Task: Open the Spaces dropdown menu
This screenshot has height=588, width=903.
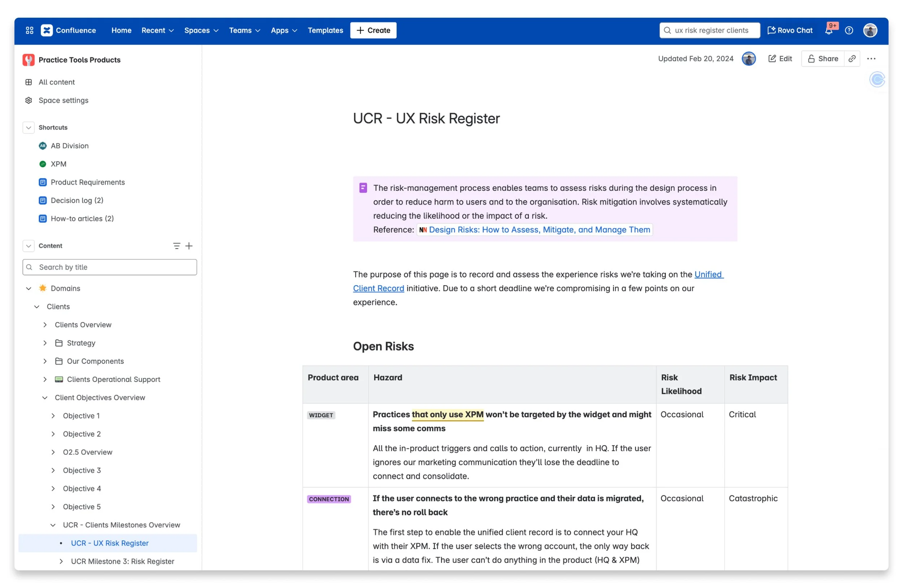Action: coord(201,30)
